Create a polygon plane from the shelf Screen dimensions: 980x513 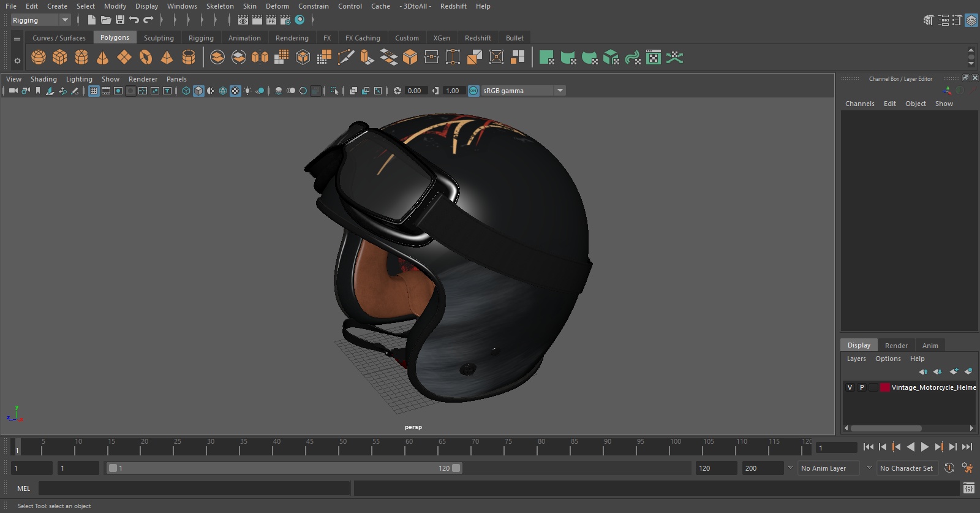click(124, 58)
